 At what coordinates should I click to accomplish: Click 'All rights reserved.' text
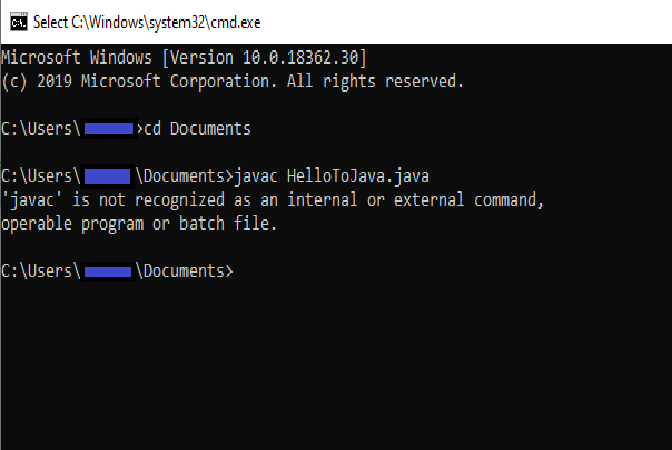(x=375, y=81)
